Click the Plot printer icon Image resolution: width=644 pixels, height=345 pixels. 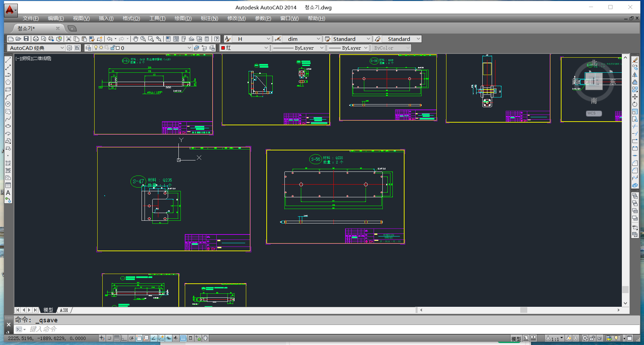tap(36, 39)
